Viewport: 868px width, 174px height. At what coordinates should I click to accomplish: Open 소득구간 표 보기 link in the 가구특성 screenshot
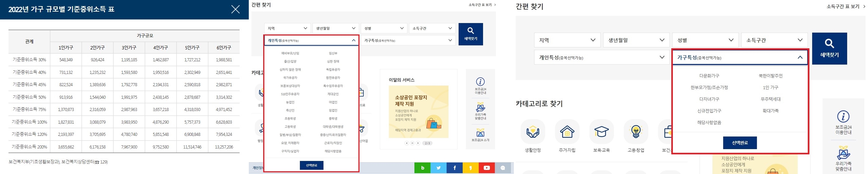coord(846,6)
